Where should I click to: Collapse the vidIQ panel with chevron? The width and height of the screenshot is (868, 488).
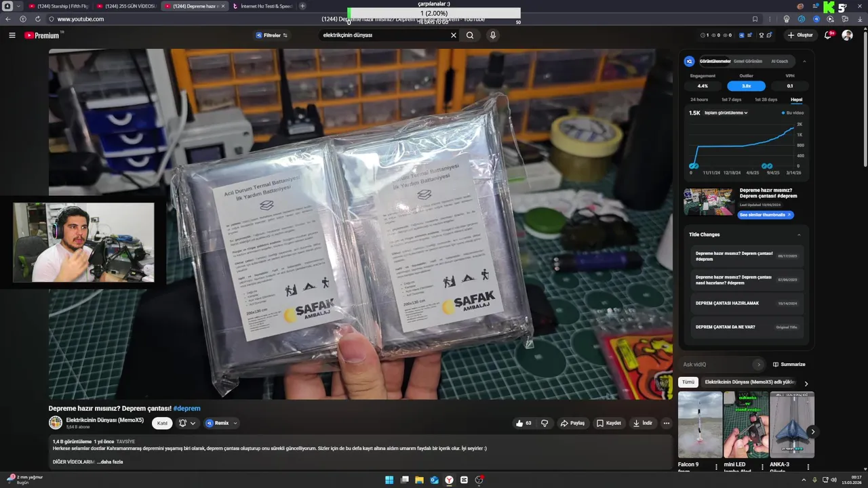click(x=804, y=61)
